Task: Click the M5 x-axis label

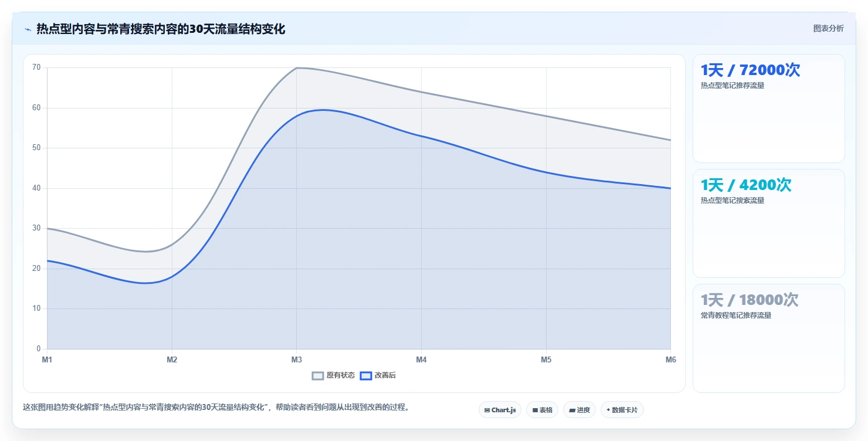Action: [546, 359]
